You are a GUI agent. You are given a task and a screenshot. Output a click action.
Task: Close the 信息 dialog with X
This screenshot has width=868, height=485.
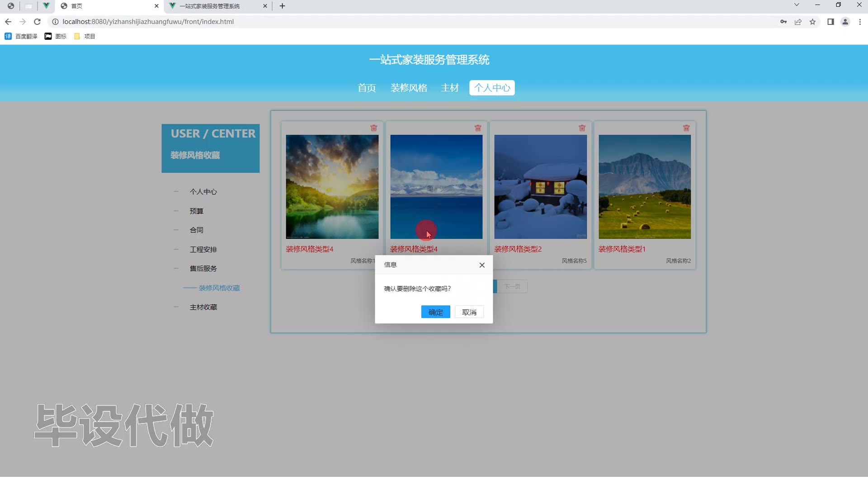point(482,265)
